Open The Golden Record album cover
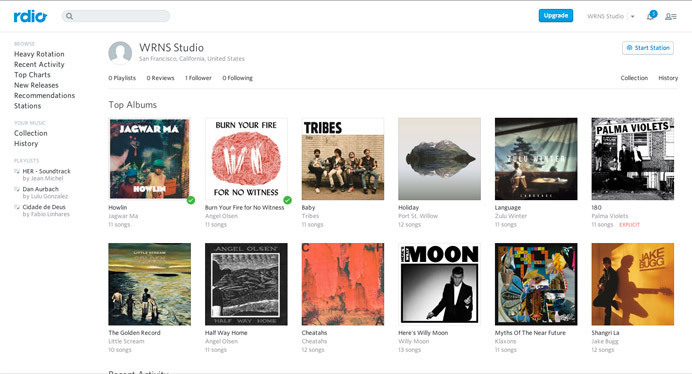The width and height of the screenshot is (692, 374). (150, 284)
